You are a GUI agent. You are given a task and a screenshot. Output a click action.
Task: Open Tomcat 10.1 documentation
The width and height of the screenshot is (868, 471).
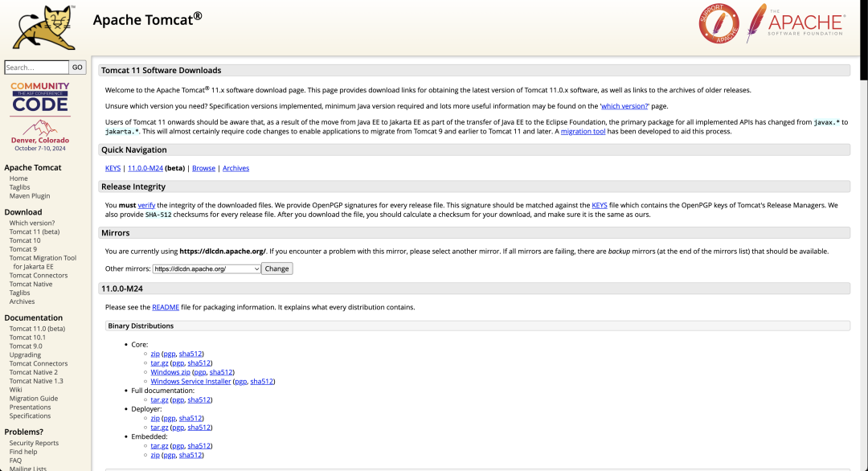point(27,338)
